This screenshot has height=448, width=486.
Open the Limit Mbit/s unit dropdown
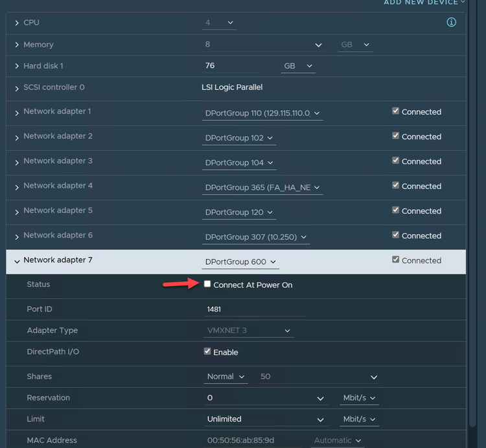click(359, 420)
